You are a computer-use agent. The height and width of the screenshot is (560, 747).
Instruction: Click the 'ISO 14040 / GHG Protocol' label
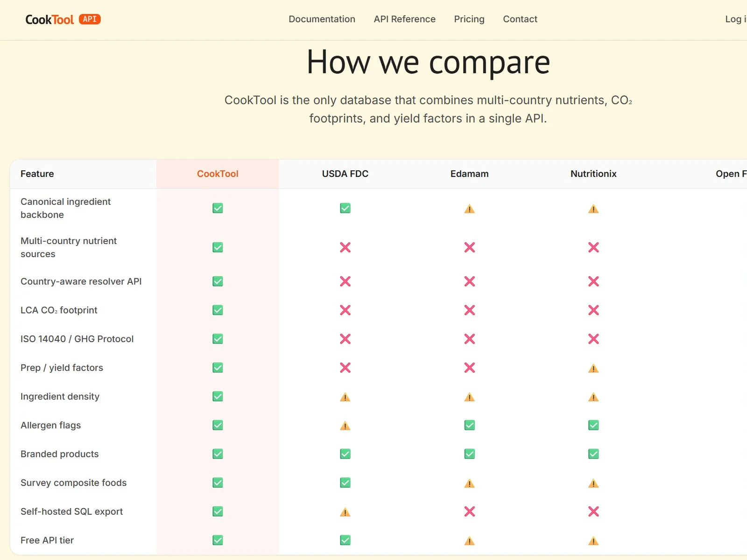pos(77,339)
